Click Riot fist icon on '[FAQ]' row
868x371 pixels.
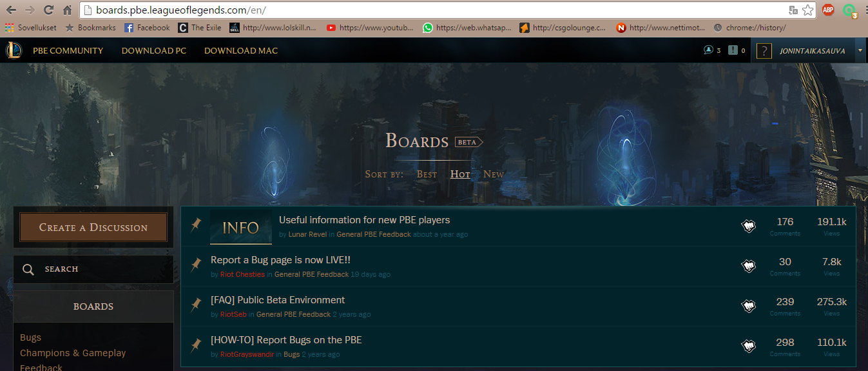(748, 306)
